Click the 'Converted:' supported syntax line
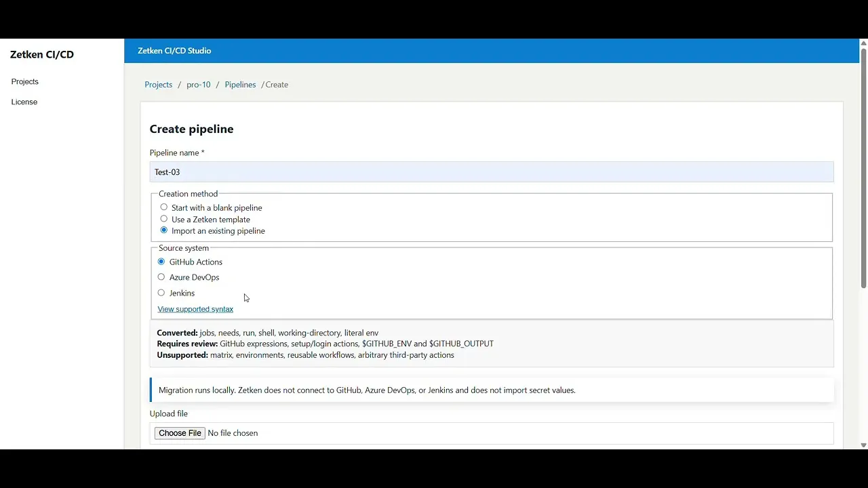Image resolution: width=868 pixels, height=488 pixels. point(268,333)
